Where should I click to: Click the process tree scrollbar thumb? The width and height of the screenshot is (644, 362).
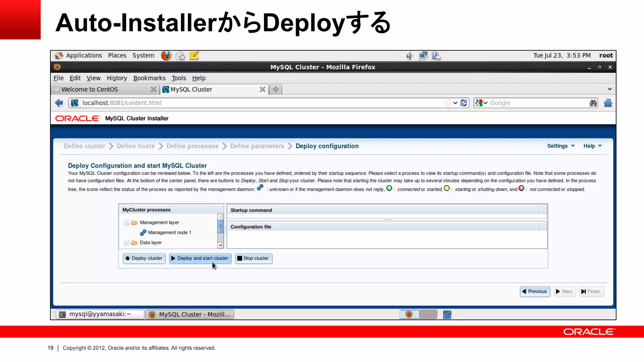click(220, 227)
